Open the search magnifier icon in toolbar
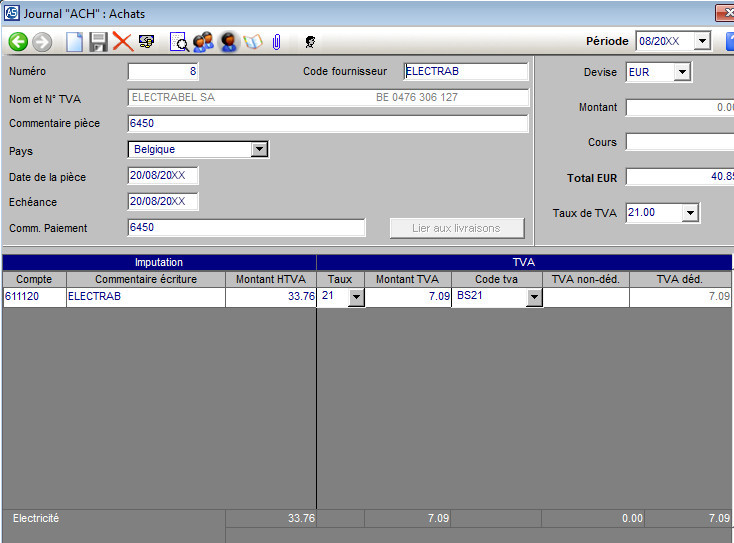The width and height of the screenshot is (734, 543). tap(179, 42)
